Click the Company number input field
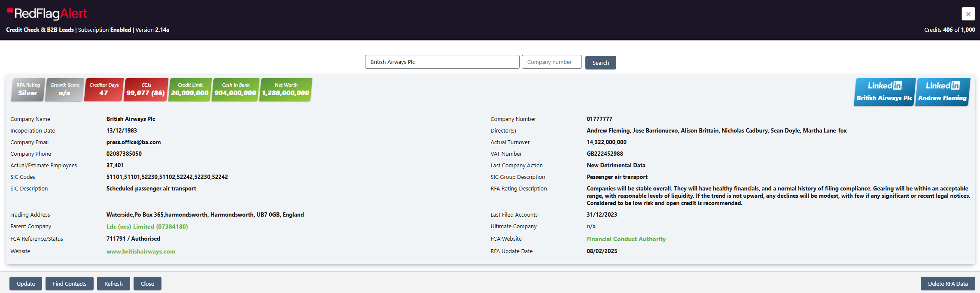Image resolution: width=980 pixels, height=293 pixels. point(551,62)
